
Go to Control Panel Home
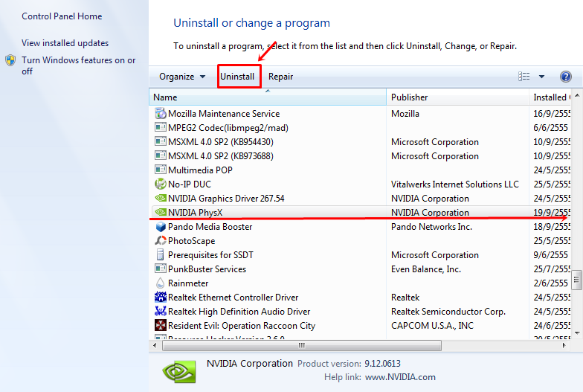[x=62, y=16]
